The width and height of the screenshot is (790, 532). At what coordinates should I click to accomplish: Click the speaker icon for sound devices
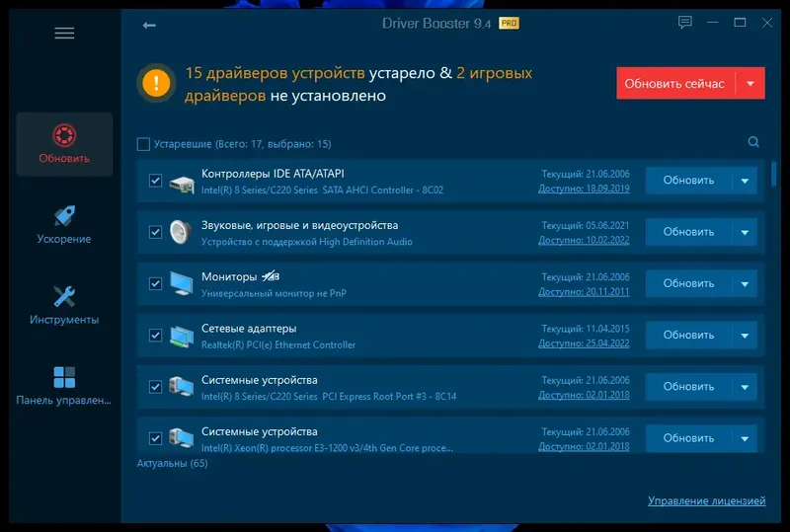click(181, 232)
